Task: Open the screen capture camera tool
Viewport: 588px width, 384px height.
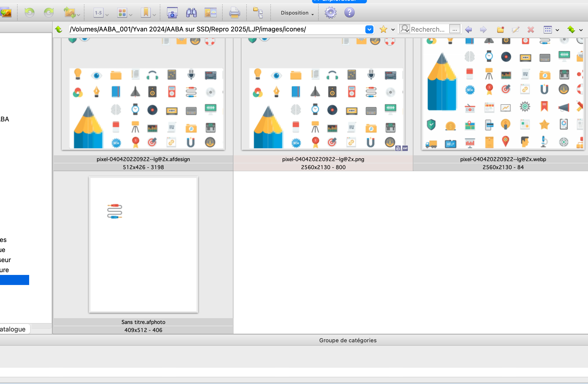Action: point(172,13)
